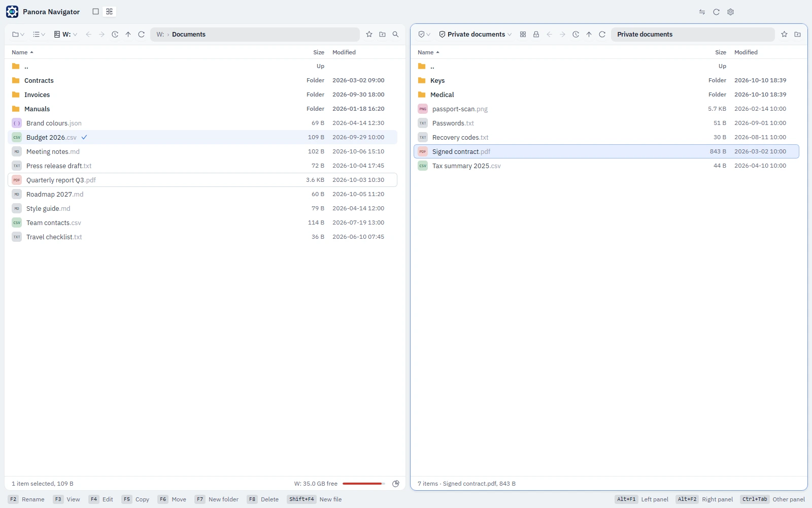Open the shield location dropdown in right panel
The height and width of the screenshot is (508, 812).
[x=424, y=35]
